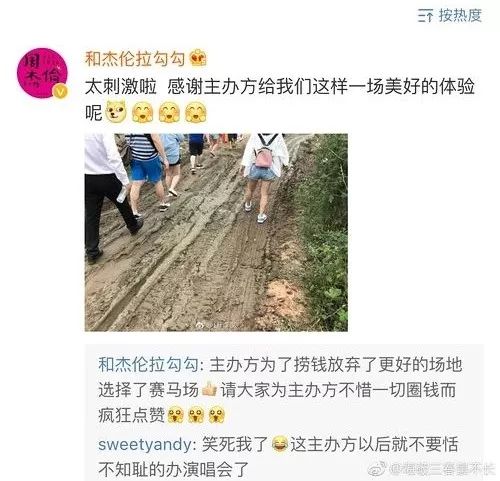Click the last surprised emoji after 疯狂点赞
The height and width of the screenshot is (481, 500).
tap(217, 415)
